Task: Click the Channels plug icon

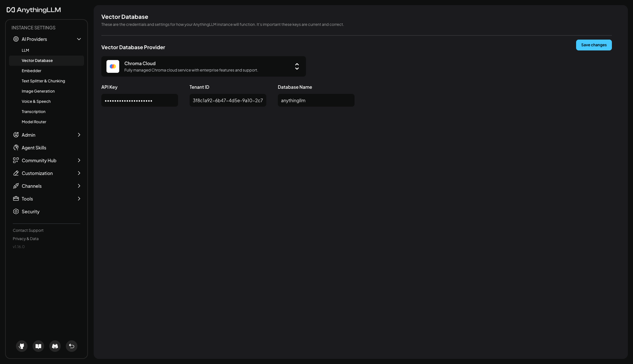Action: point(16,186)
